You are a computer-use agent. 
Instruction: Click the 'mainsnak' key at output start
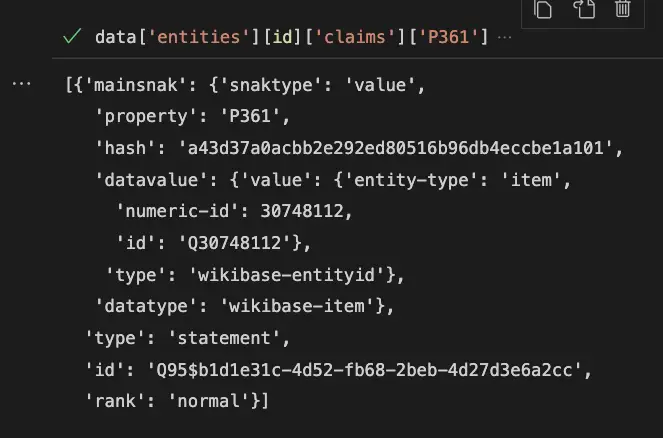135,85
